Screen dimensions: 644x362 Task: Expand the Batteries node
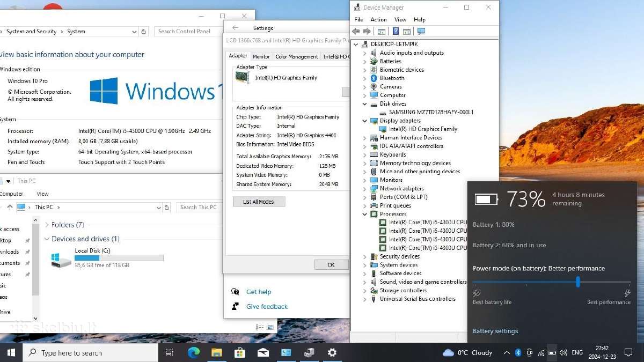coord(365,61)
